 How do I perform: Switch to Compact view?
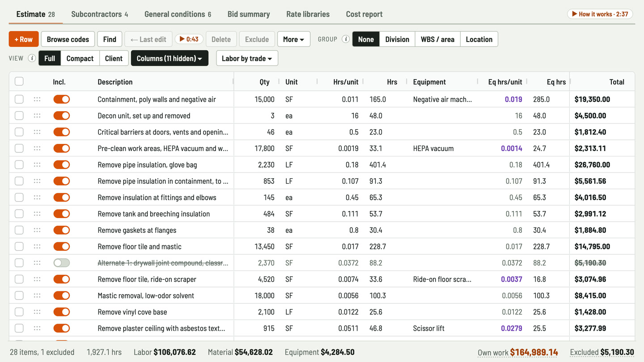80,58
